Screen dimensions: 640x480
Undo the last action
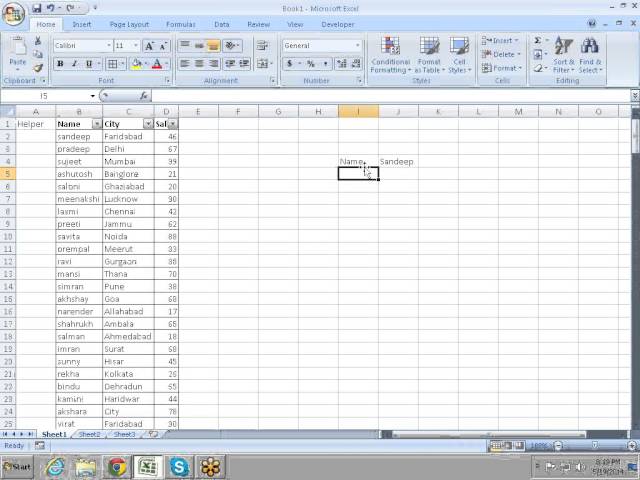(x=51, y=8)
